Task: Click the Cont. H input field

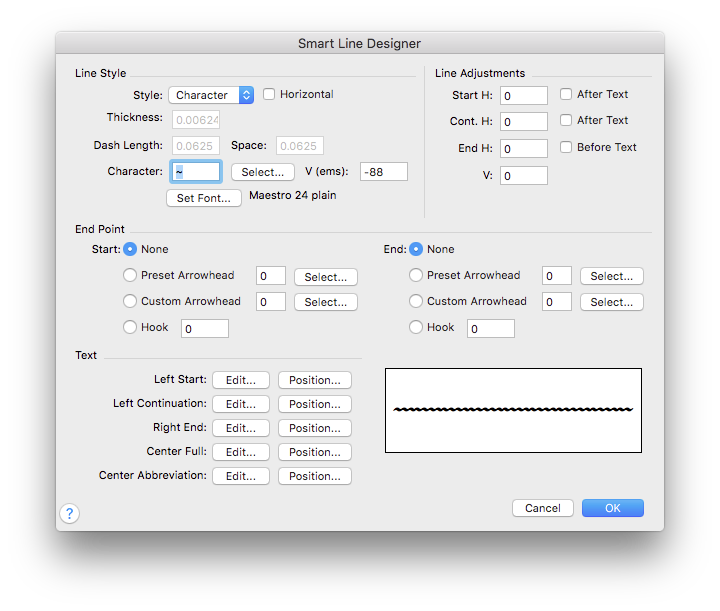Action: 524,122
